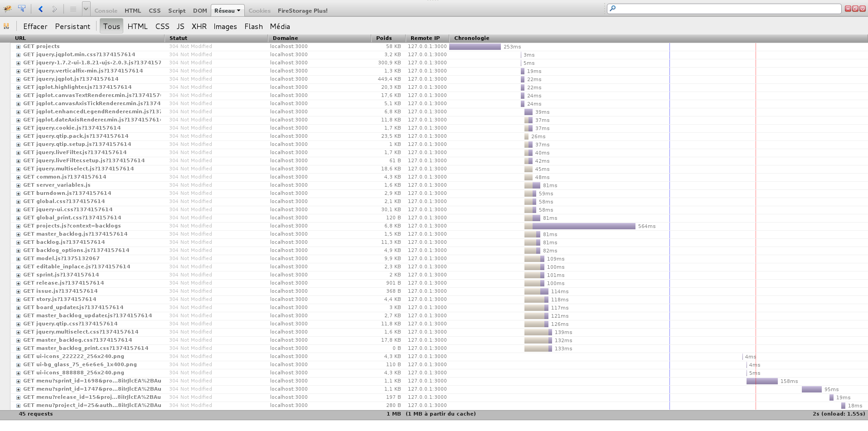Click GET ui-icons_888888_256x240.png request text
The width and height of the screenshot is (868, 431).
(x=73, y=373)
